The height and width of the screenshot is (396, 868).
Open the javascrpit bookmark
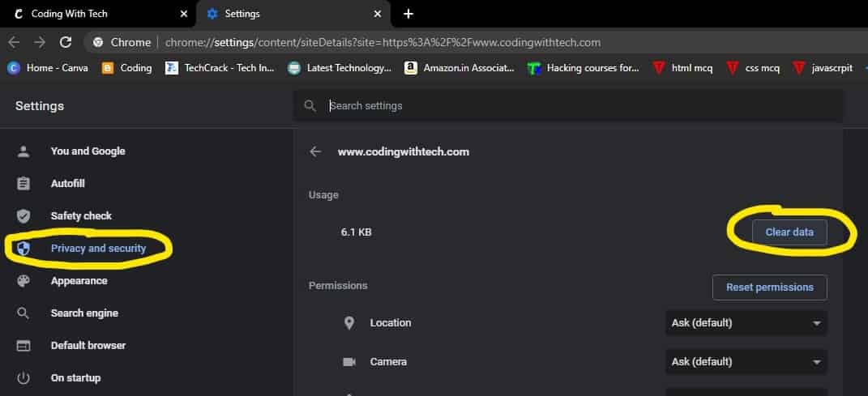tap(823, 68)
